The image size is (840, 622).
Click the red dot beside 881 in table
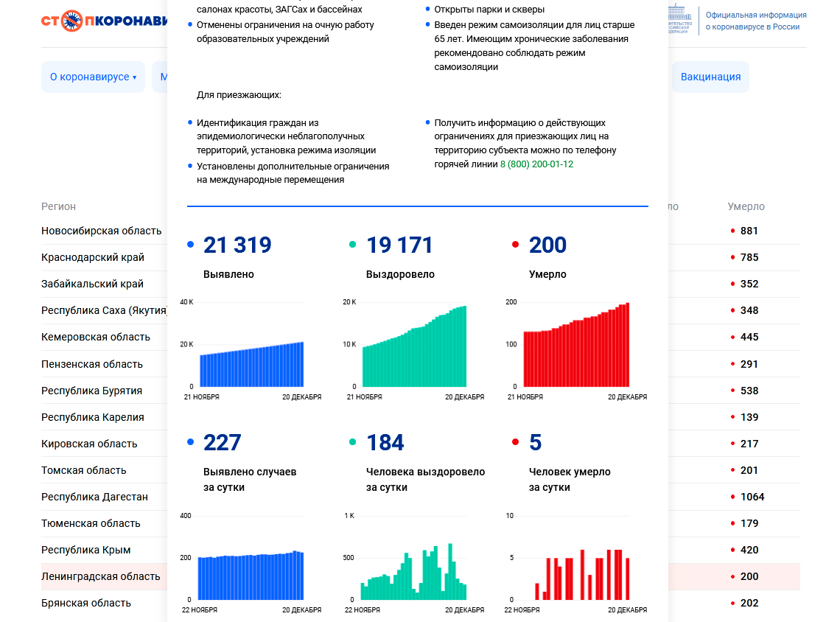click(732, 231)
